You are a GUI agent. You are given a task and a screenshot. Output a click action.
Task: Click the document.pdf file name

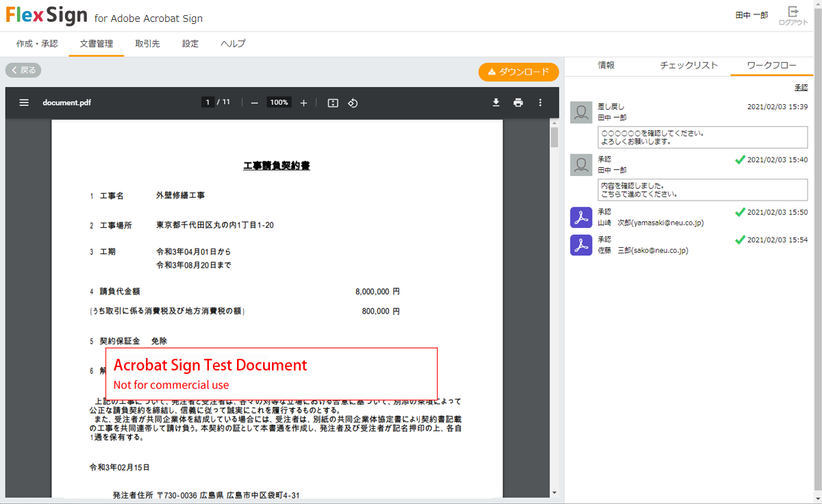coord(66,103)
